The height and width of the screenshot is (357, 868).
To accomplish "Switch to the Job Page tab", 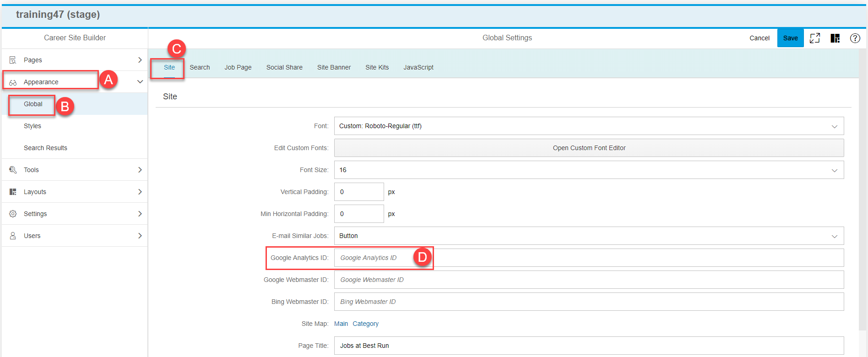I will [238, 67].
